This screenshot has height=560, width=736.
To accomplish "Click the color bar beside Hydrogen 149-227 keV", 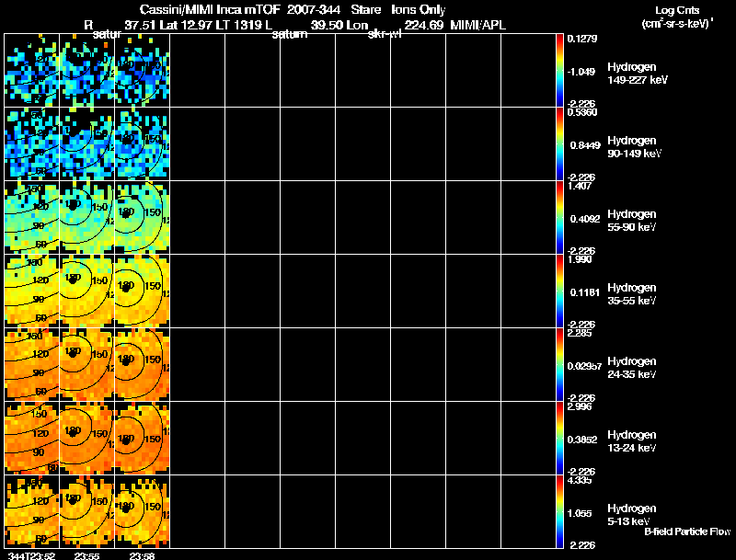I will pyautogui.click(x=559, y=71).
